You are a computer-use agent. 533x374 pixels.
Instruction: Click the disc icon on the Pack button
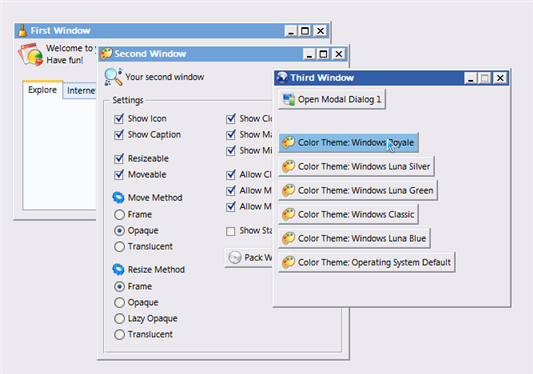235,258
